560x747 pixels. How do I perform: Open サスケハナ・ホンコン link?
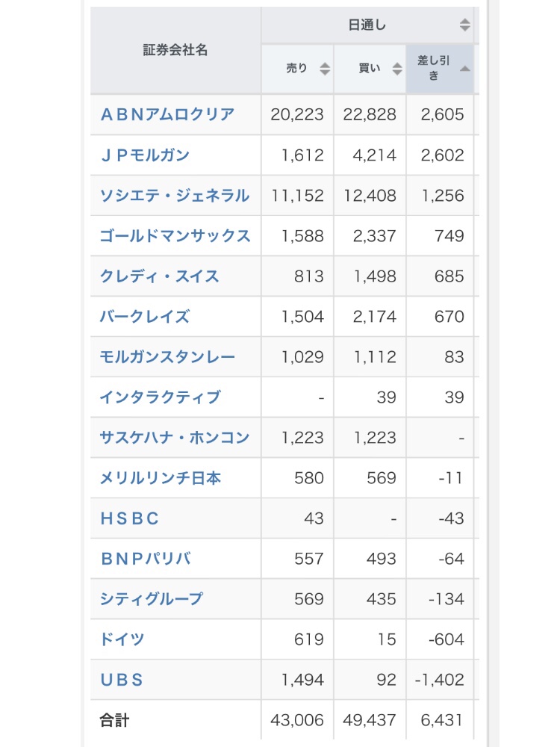point(175,437)
